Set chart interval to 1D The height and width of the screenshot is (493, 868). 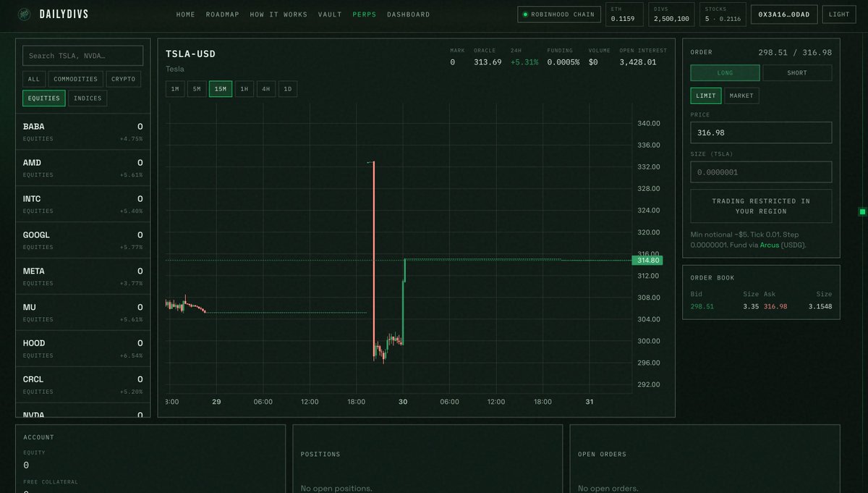pyautogui.click(x=288, y=89)
